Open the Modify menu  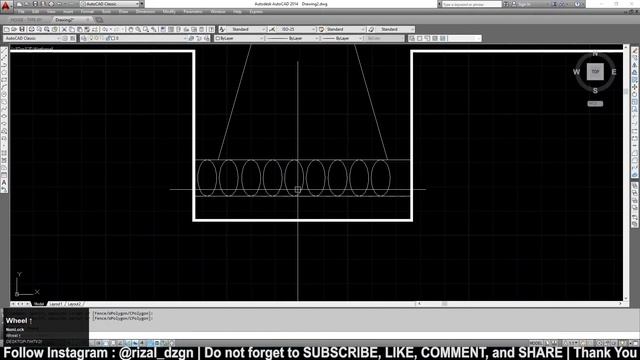pyautogui.click(x=169, y=12)
